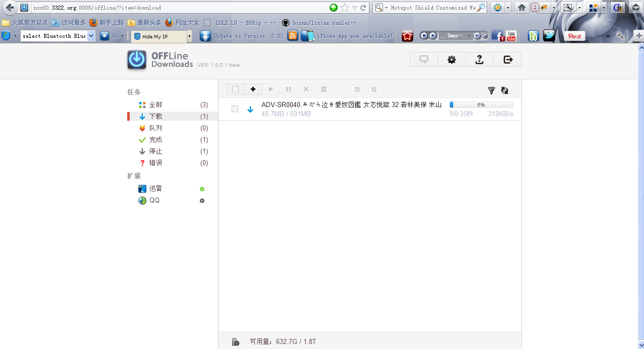This screenshot has width=644, height=349.
Task: Click the OFFLine Downloads logo
Action: tap(160, 60)
